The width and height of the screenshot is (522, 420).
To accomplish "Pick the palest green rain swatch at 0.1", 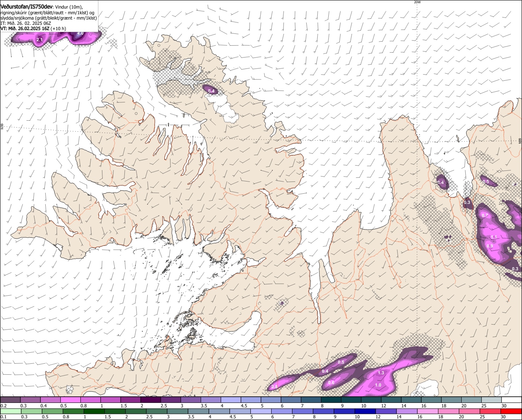I will pos(10,411).
